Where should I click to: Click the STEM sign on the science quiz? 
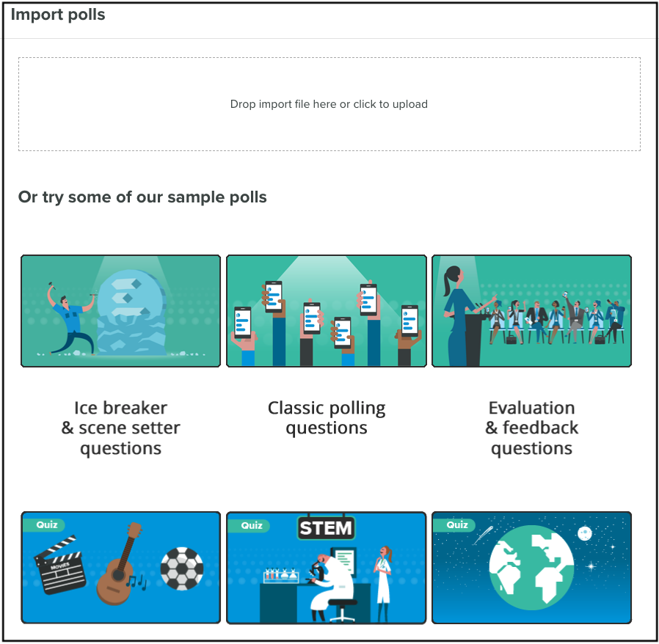click(326, 528)
